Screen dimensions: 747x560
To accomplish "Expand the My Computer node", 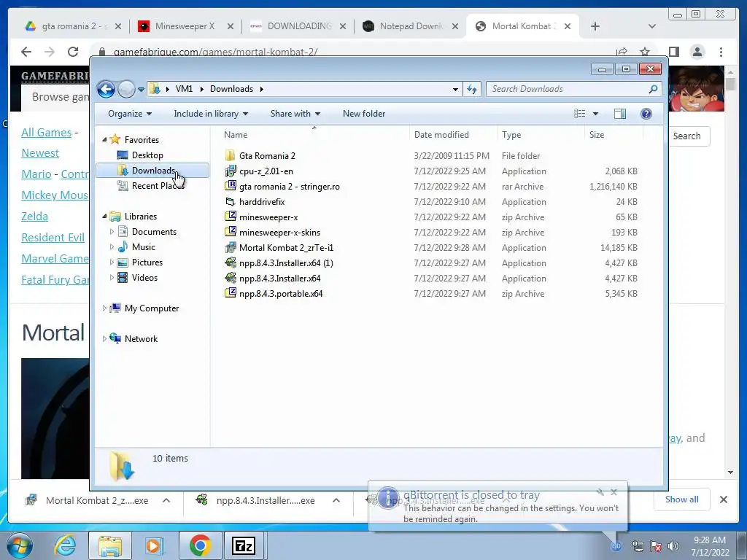I will tap(104, 308).
